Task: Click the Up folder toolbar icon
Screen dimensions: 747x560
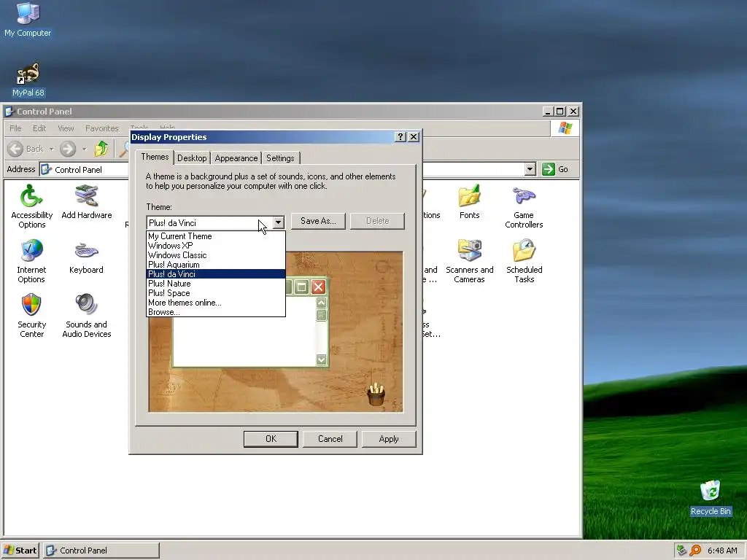Action: 101,149
